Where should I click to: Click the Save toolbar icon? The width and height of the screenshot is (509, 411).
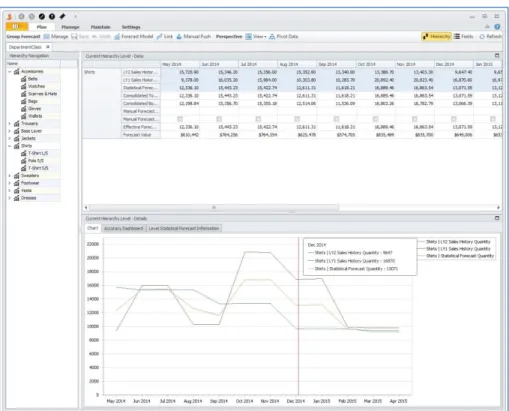pos(74,36)
